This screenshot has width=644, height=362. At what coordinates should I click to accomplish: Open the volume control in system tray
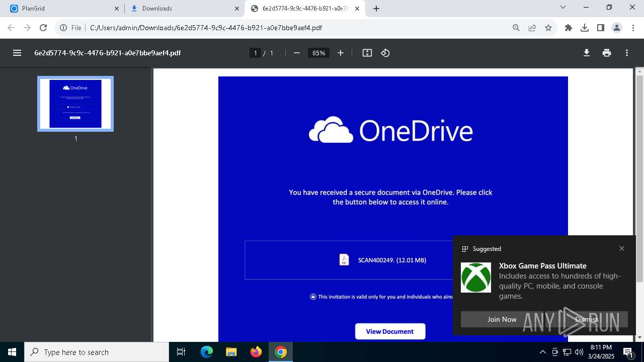(x=579, y=352)
